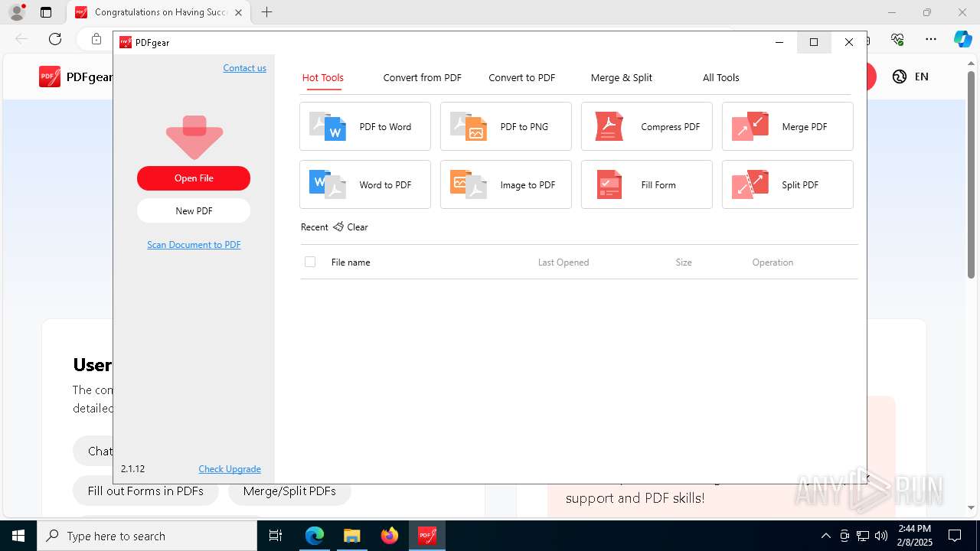Open the Scan Document to PDF link

194,245
